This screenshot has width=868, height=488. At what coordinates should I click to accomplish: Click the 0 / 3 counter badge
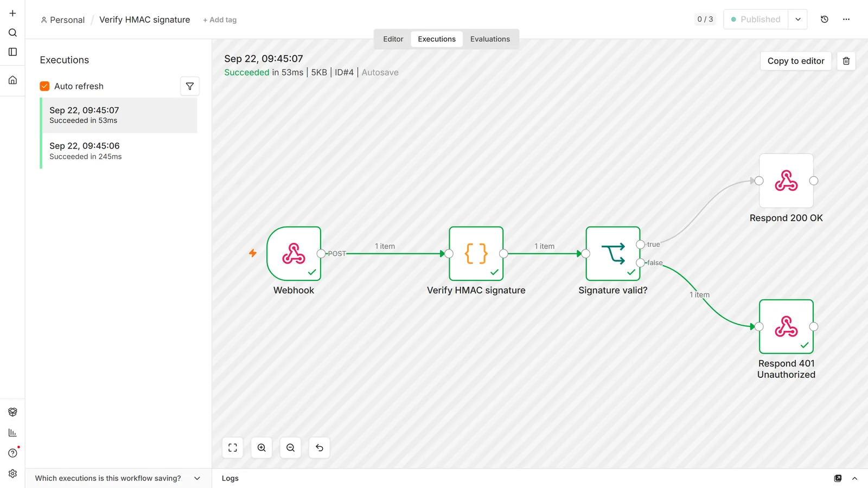pyautogui.click(x=705, y=20)
